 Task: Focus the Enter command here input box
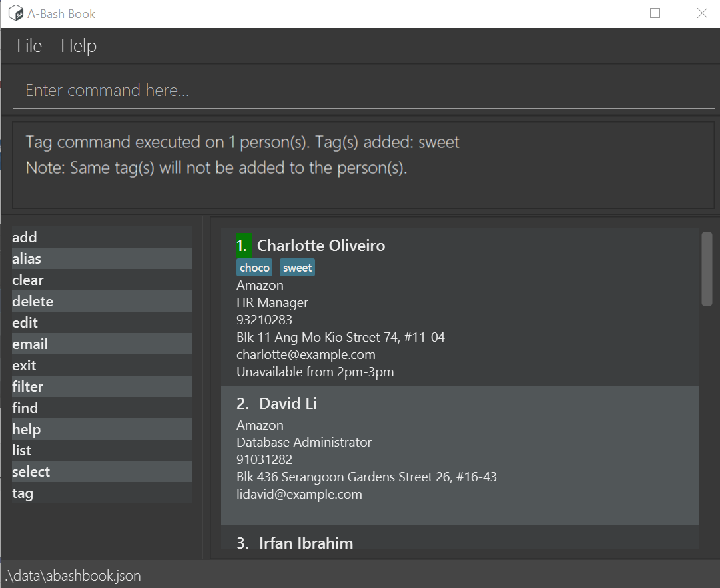click(x=363, y=91)
